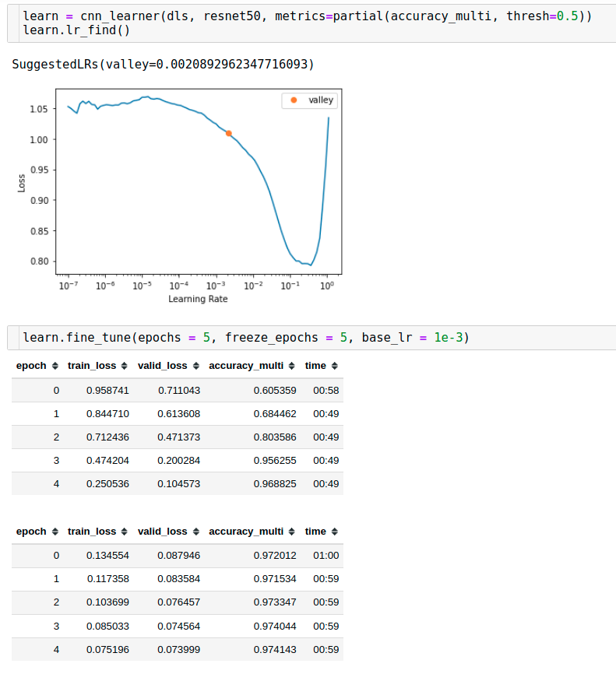Focus the code cell containing learn.lr_find()

click(312, 23)
